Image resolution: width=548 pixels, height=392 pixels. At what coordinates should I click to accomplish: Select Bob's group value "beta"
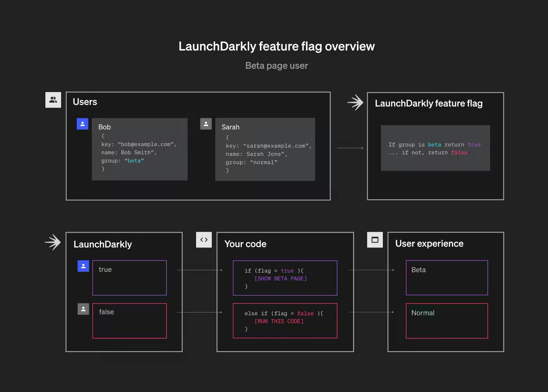tap(134, 161)
